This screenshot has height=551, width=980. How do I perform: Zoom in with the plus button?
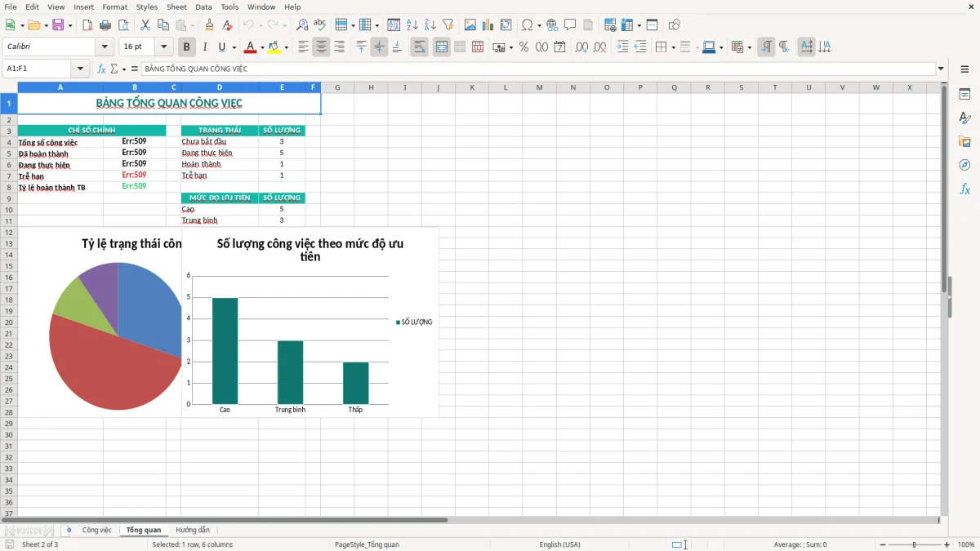coord(947,544)
